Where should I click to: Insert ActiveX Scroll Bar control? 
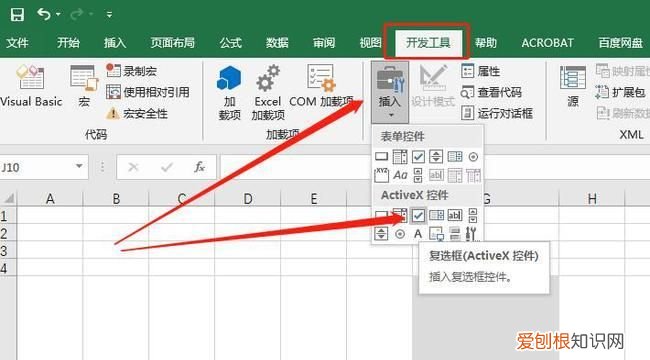point(473,215)
